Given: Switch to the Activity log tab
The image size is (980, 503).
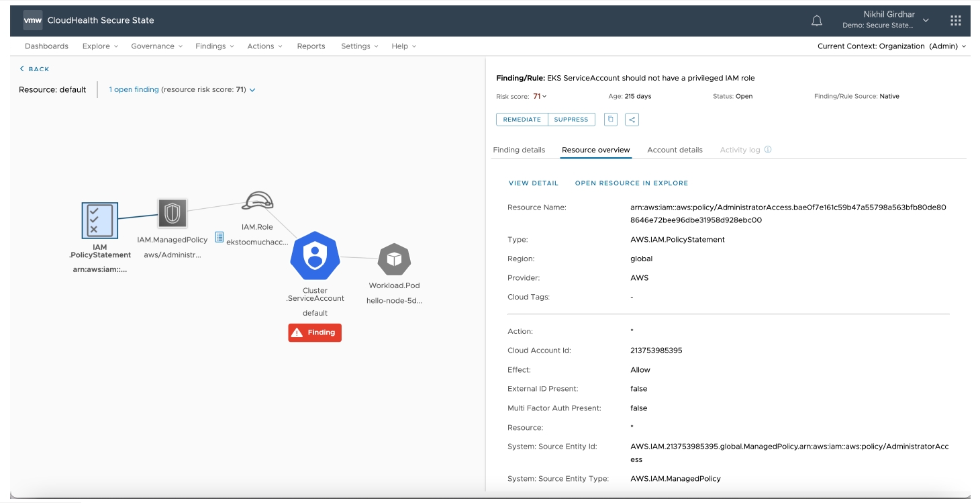Looking at the screenshot, I should 740,150.
